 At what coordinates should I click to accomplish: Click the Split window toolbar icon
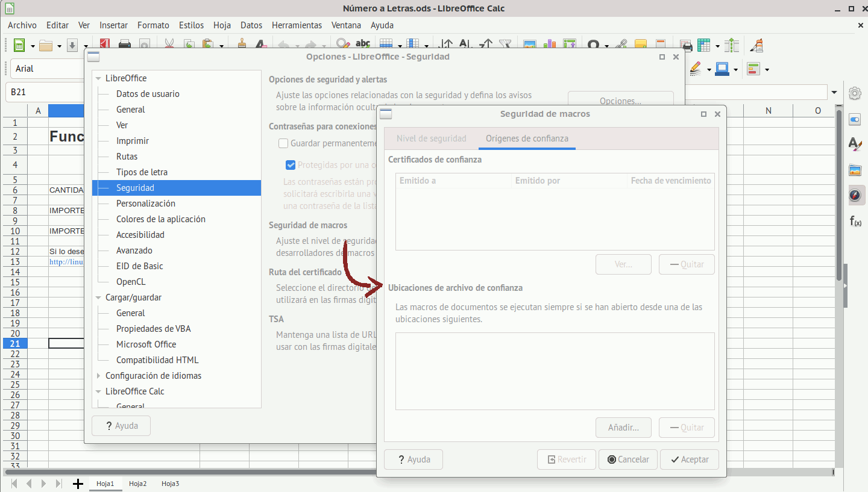[732, 46]
